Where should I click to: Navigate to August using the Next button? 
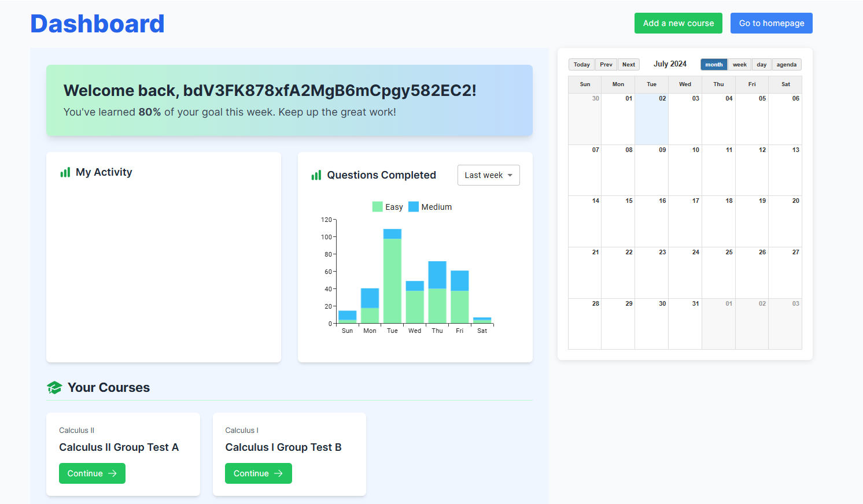(628, 64)
